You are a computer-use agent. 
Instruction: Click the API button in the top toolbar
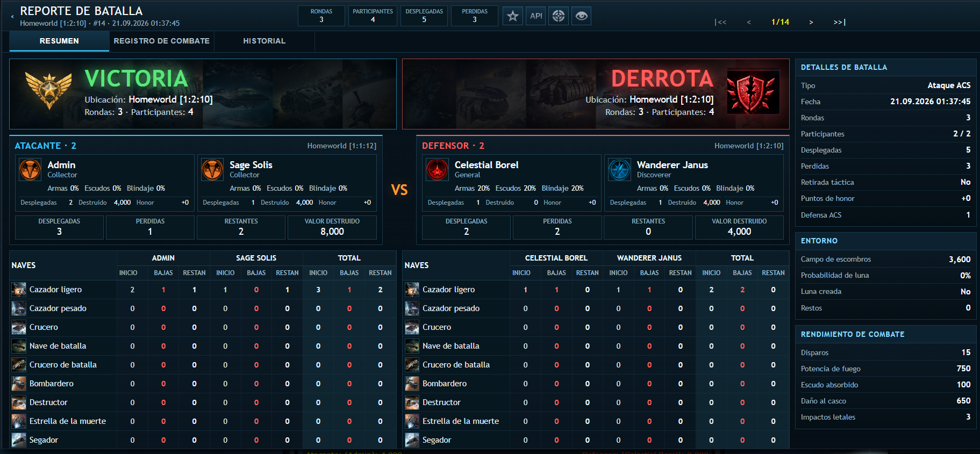[x=536, y=16]
